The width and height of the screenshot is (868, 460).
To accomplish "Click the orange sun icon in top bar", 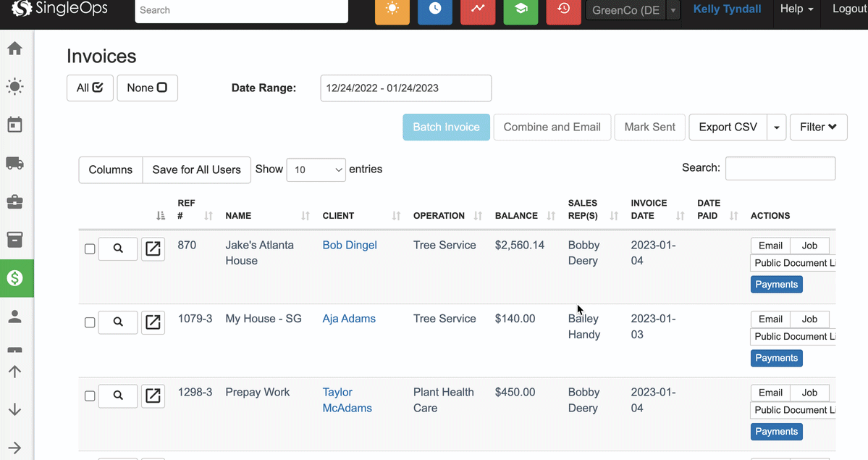I will pyautogui.click(x=392, y=10).
